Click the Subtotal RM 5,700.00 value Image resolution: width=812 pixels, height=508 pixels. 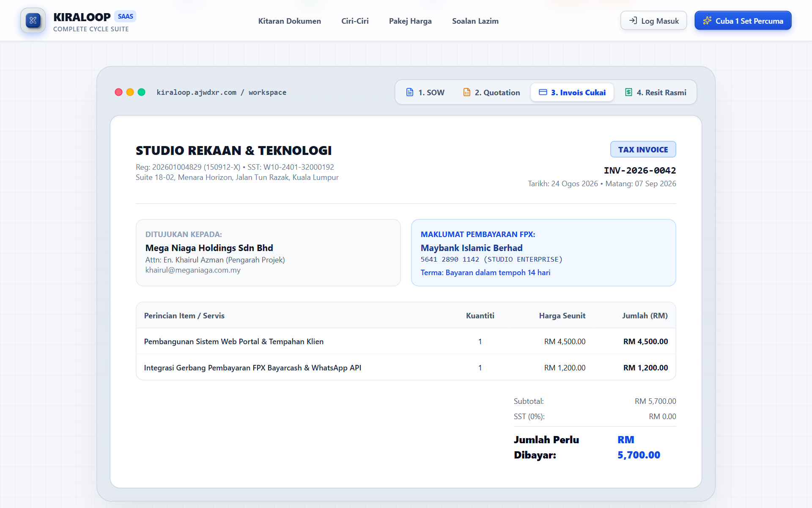coord(655,401)
